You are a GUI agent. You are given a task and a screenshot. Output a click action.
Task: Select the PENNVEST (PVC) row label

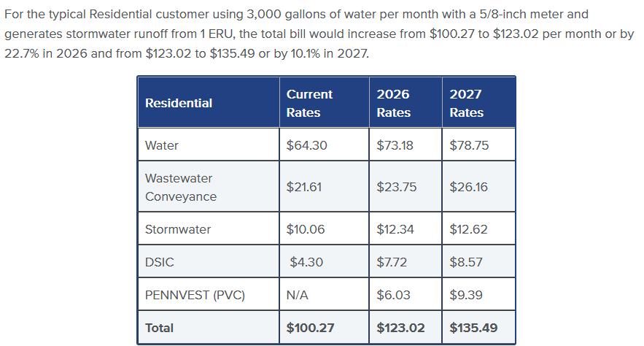tap(195, 295)
